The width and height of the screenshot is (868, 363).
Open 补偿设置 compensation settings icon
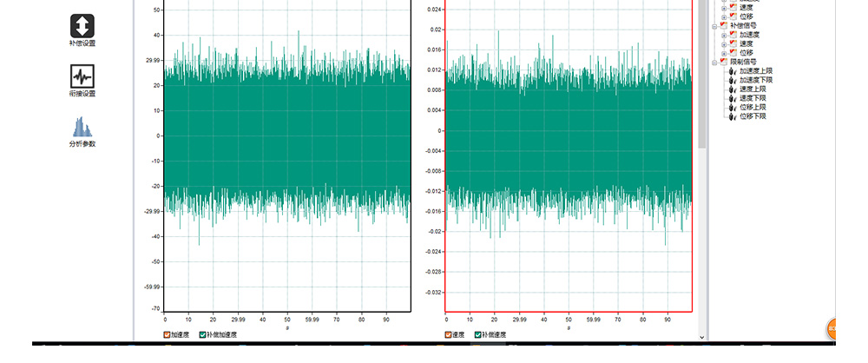pyautogui.click(x=82, y=26)
